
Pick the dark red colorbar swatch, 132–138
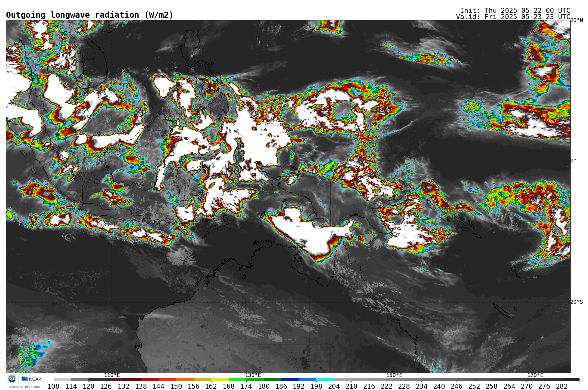tap(132, 380)
